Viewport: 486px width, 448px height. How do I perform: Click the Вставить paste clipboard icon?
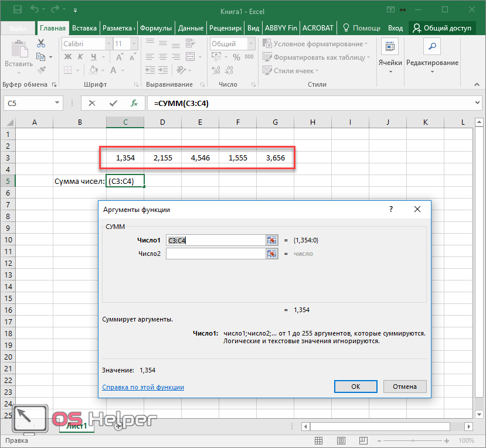pyautogui.click(x=18, y=49)
